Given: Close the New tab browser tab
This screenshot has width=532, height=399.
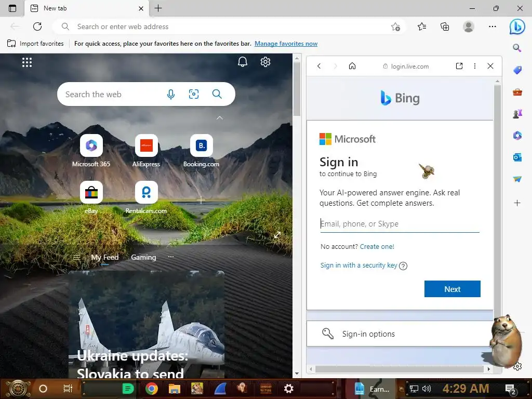Looking at the screenshot, I should pos(141,8).
